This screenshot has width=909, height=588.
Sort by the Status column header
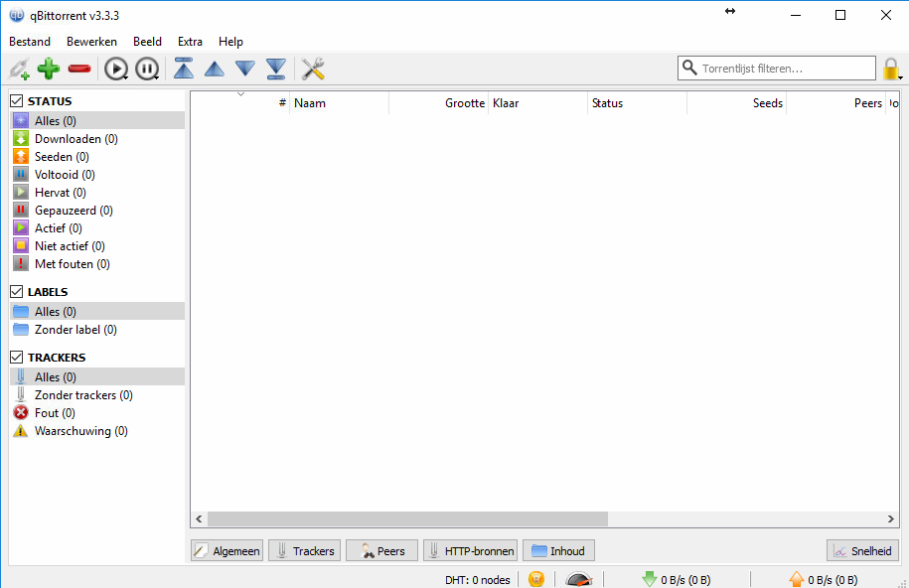(x=637, y=103)
